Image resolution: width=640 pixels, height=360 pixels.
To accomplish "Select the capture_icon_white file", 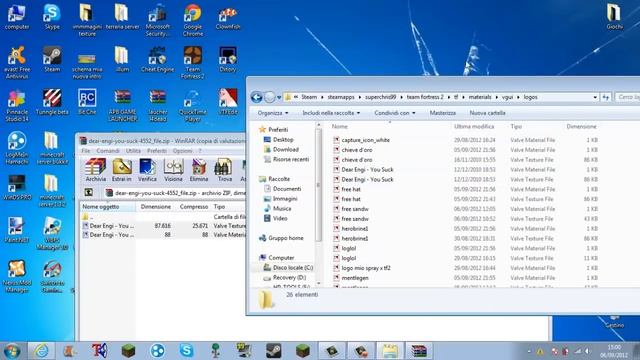I will [x=365, y=140].
